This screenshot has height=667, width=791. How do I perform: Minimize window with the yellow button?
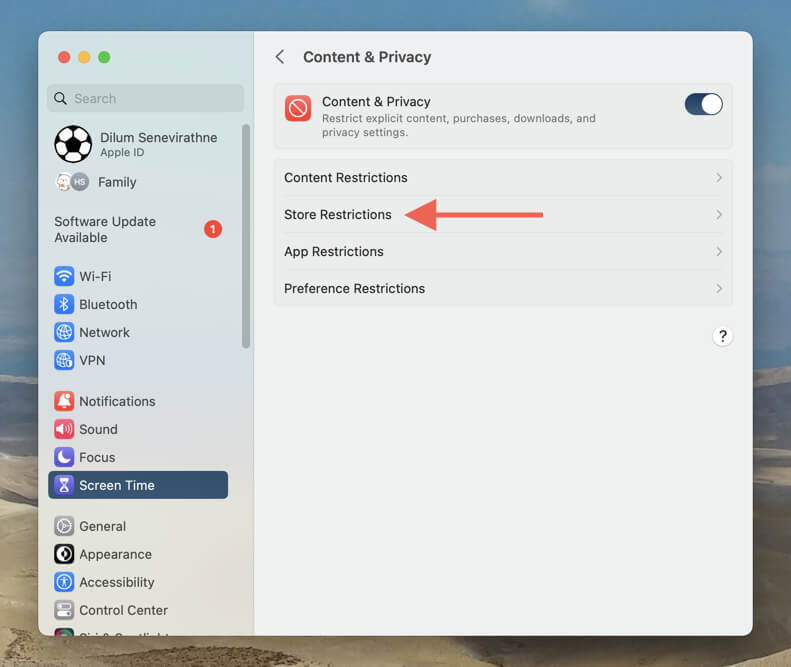(x=84, y=57)
